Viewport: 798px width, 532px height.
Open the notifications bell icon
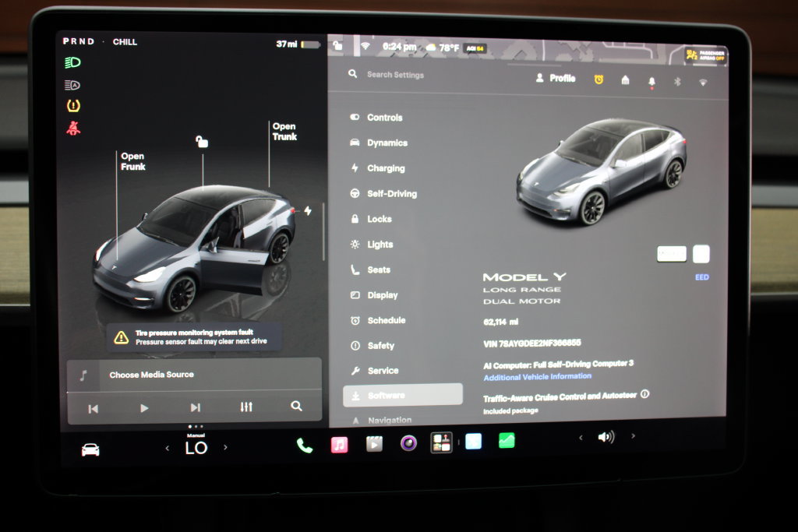pos(651,82)
